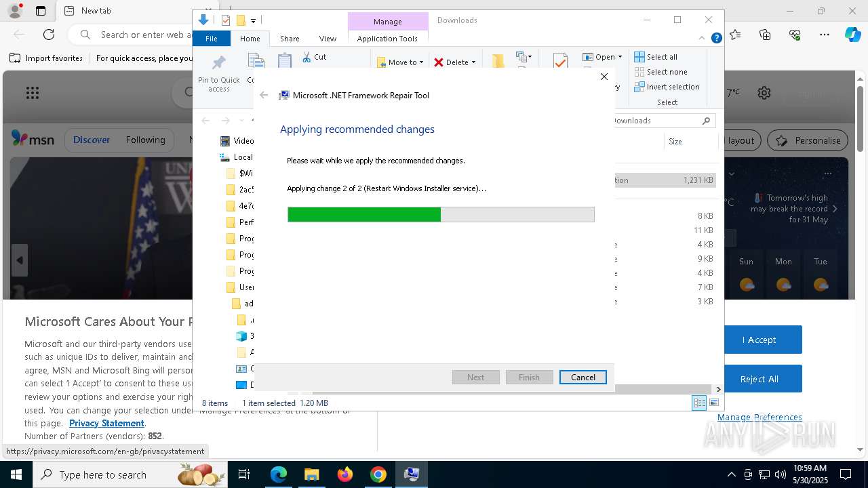Click I Accept on MSN privacy banner
This screenshot has width=868, height=488.
759,340
